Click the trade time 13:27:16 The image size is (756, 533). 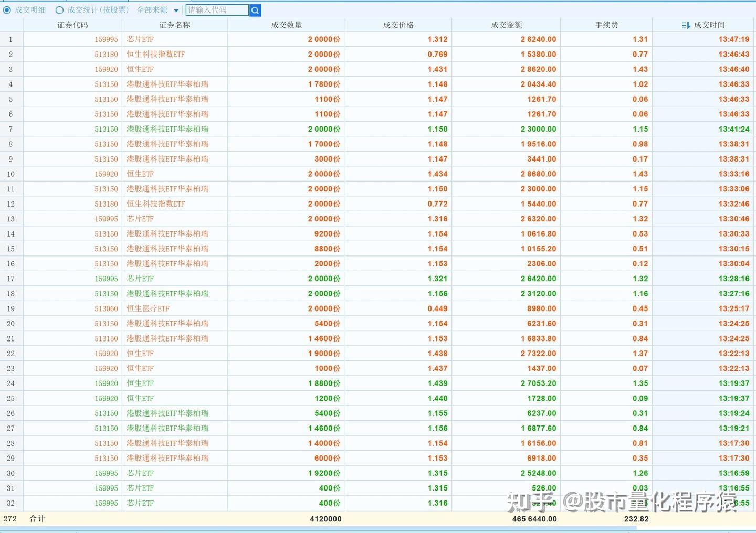734,293
